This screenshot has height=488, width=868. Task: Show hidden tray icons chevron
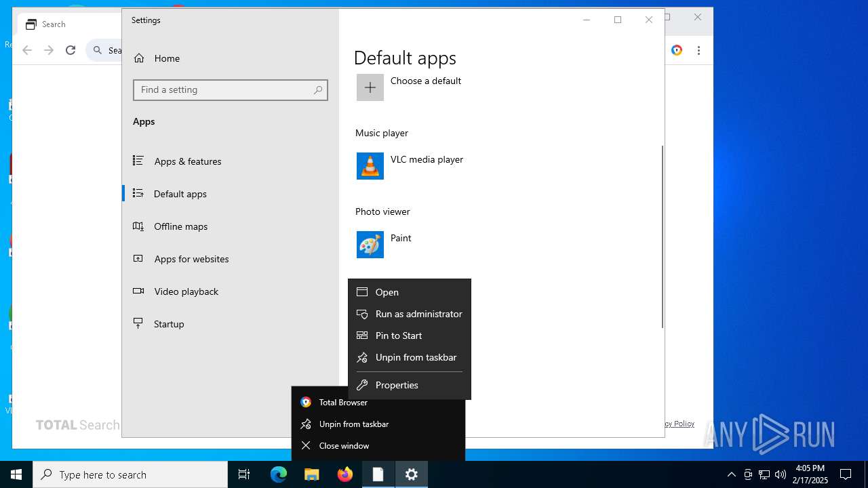(731, 474)
